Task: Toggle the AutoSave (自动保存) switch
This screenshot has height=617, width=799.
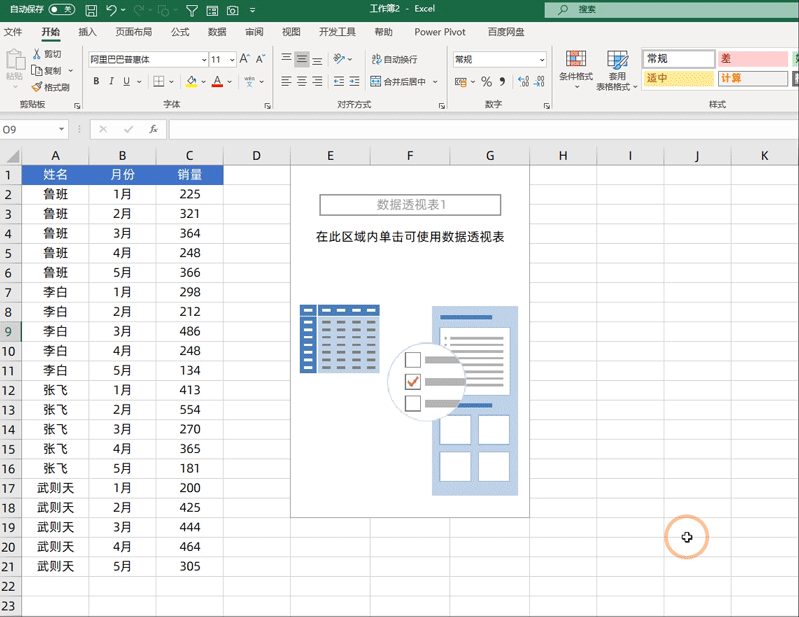Action: click(61, 10)
